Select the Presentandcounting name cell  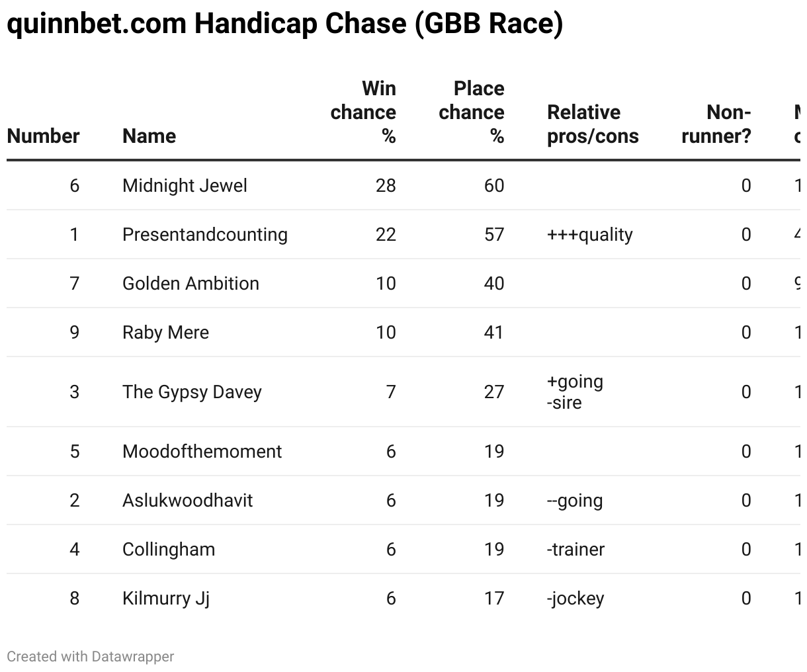click(205, 235)
